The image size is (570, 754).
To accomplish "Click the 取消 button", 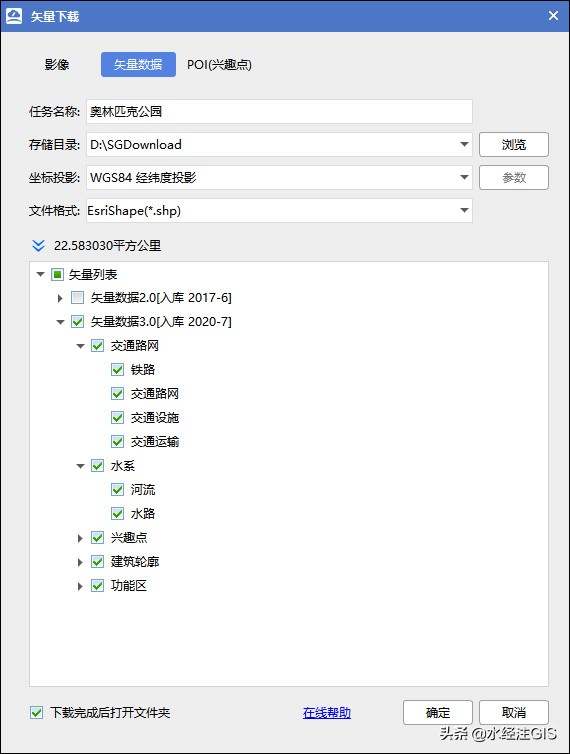I will point(514,713).
